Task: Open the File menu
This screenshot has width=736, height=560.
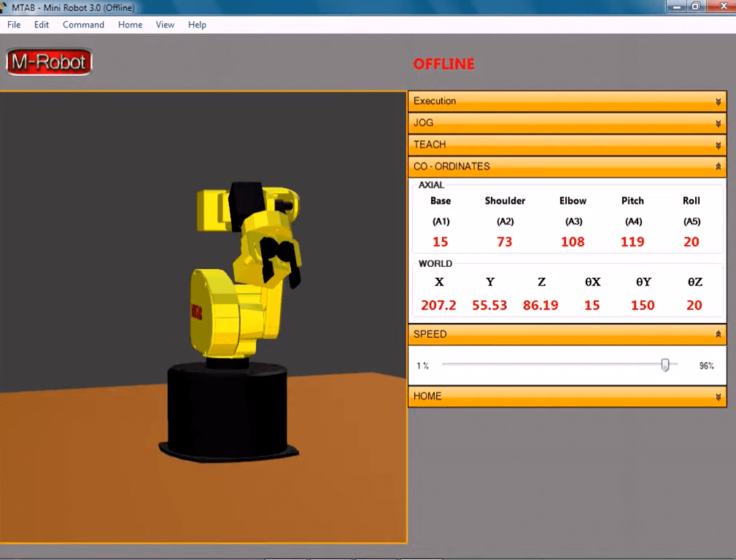Action: tap(14, 25)
